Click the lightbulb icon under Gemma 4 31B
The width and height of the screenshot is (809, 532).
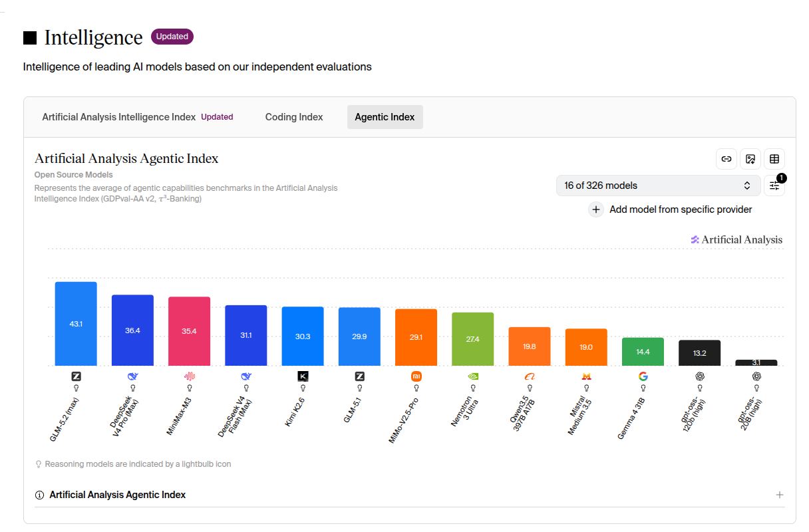(x=643, y=388)
